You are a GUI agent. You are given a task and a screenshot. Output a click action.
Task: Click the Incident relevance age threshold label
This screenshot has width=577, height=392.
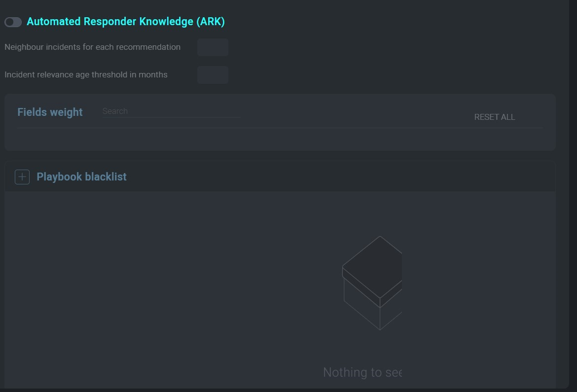pos(86,75)
